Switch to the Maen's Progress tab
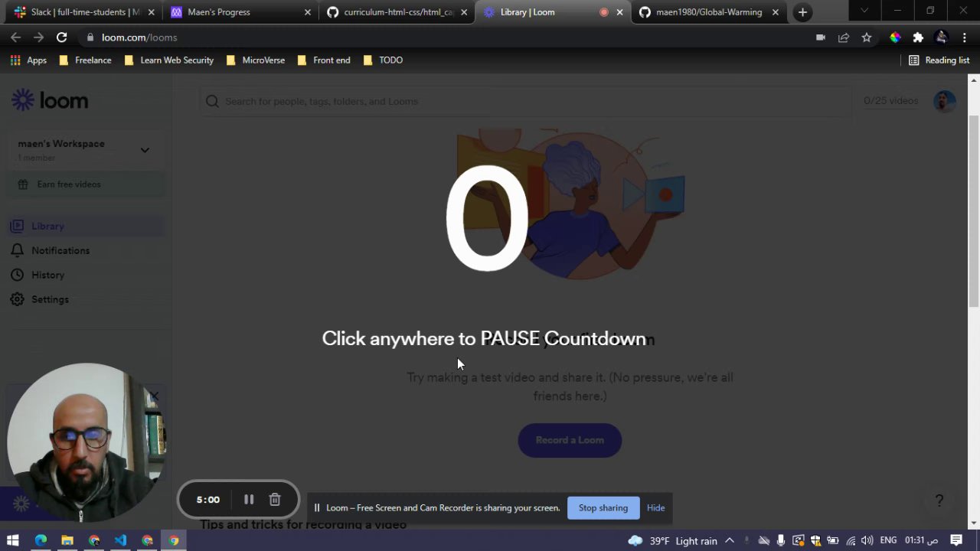980x551 pixels. (240, 12)
